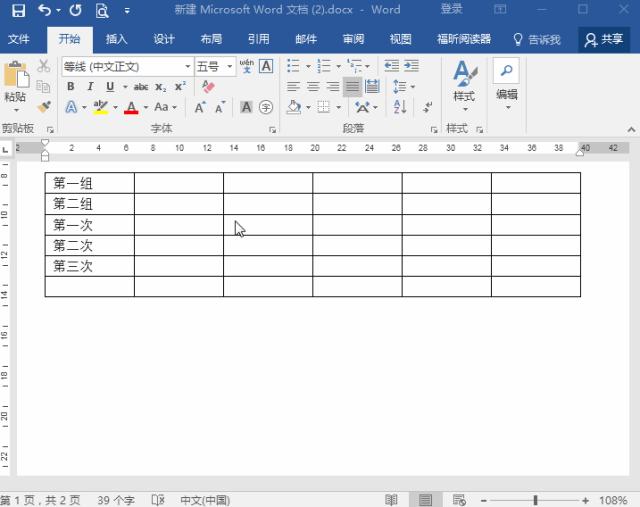Image resolution: width=640 pixels, height=507 pixels.
Task: Switch to the 插入 tab
Action: point(117,39)
